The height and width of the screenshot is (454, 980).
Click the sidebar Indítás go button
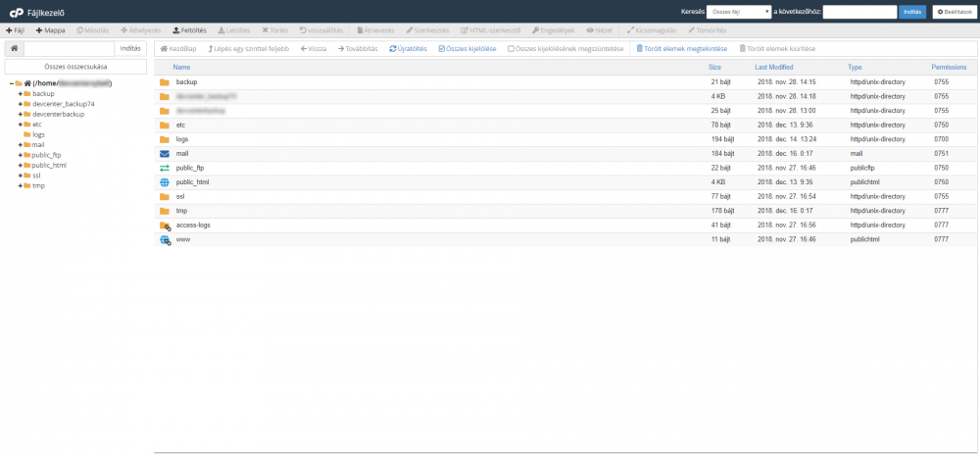coord(130,48)
